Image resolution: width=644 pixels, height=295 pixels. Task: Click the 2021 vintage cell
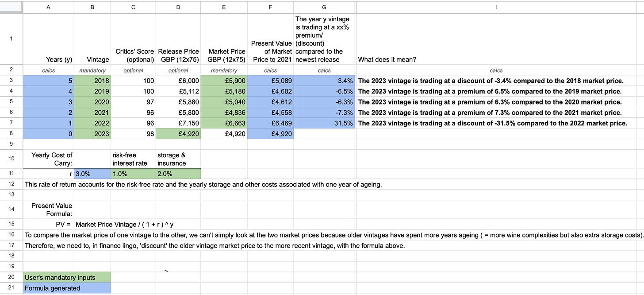click(x=92, y=113)
